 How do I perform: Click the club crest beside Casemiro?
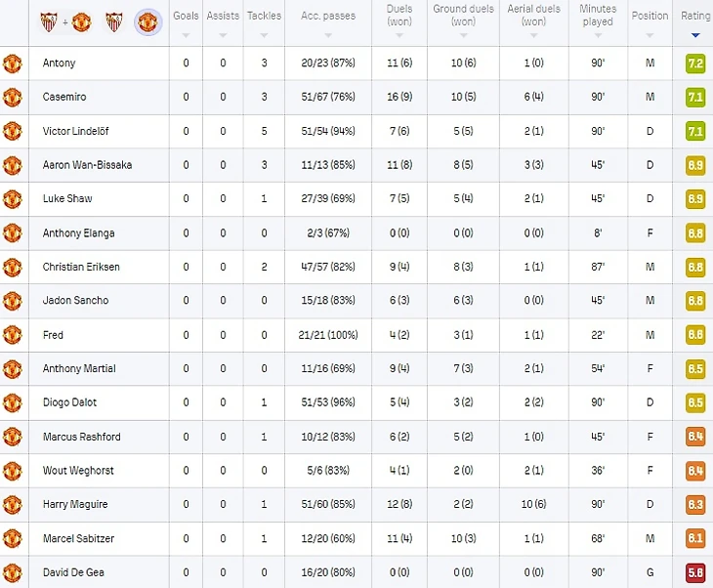point(13,98)
